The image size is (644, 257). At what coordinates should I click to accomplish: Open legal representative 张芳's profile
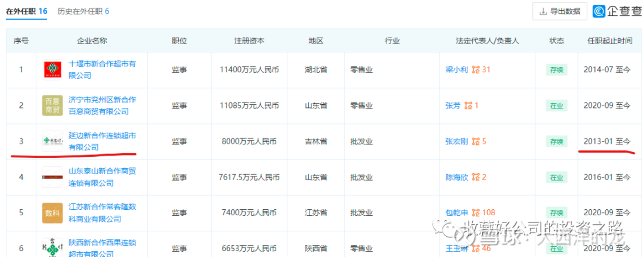tap(453, 106)
